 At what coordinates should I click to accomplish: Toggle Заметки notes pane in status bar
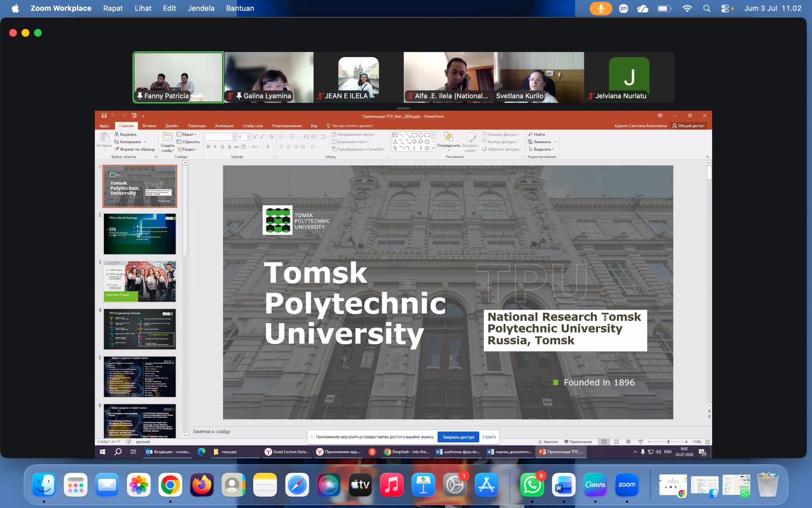pos(548,442)
